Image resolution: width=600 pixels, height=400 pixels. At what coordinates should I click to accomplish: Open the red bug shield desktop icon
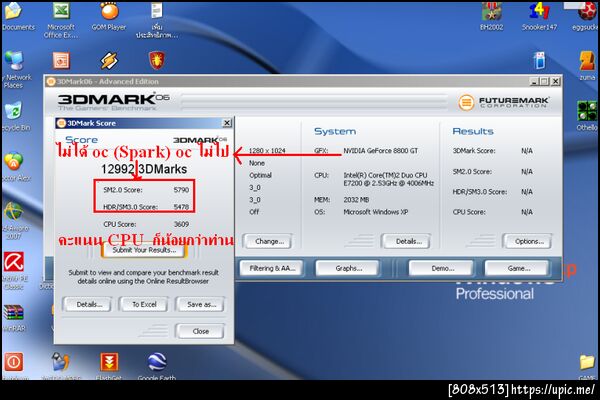157,60
